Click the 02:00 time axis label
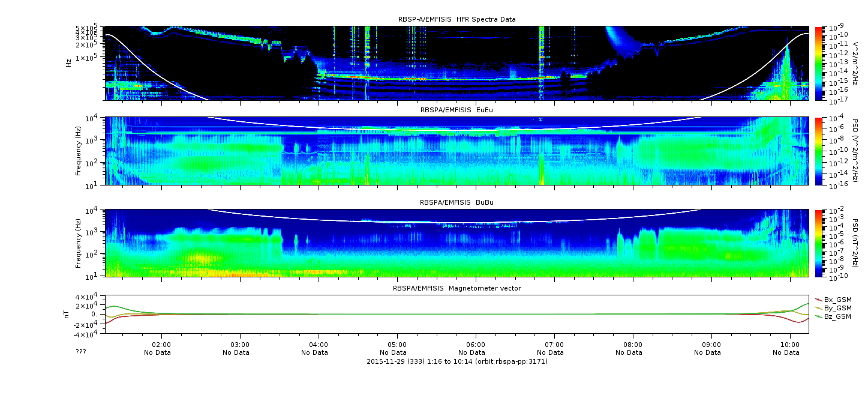The width and height of the screenshot is (868, 395). click(x=161, y=345)
